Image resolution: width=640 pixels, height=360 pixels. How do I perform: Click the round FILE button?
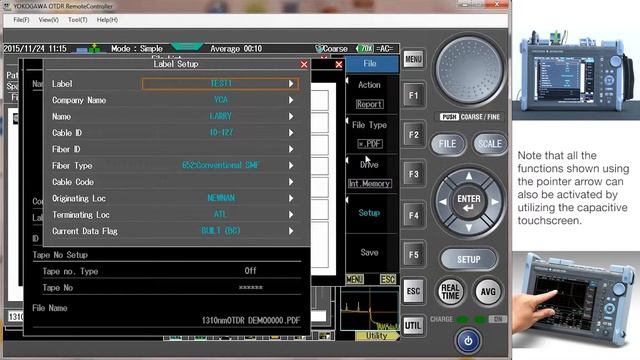click(x=447, y=144)
